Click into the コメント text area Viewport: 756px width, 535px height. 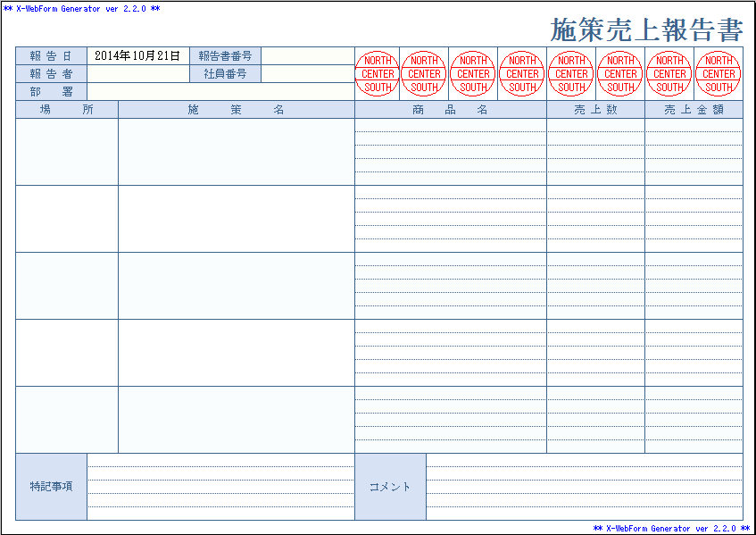coord(584,487)
